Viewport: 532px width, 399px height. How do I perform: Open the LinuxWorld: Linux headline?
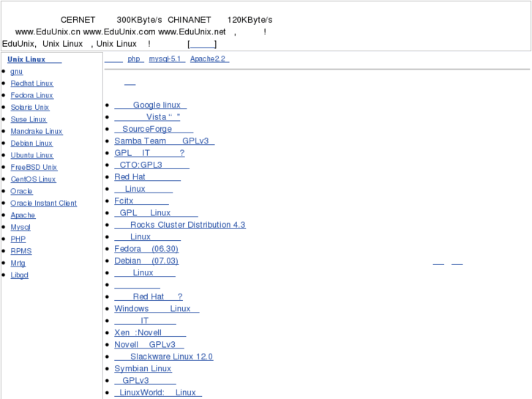(158, 392)
